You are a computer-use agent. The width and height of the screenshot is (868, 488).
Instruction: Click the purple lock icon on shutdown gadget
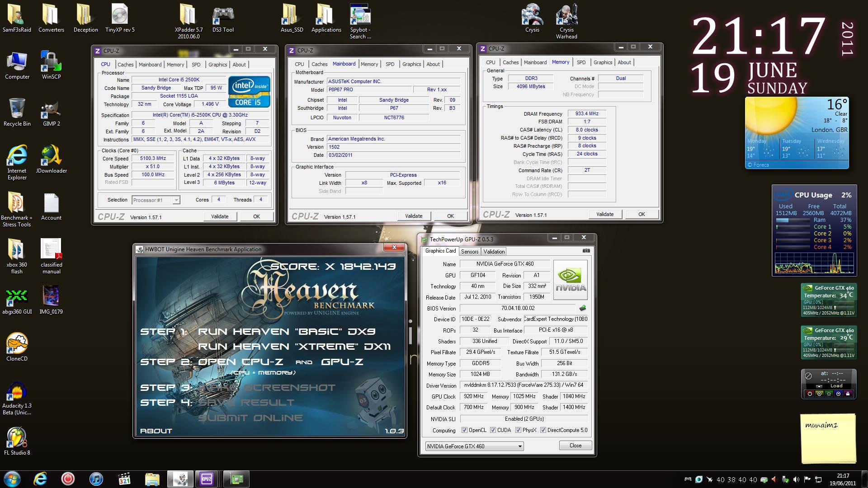(x=848, y=394)
